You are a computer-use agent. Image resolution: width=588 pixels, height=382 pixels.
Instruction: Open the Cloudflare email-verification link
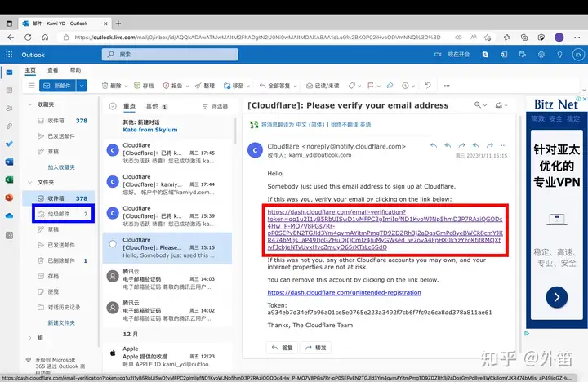click(x=385, y=229)
